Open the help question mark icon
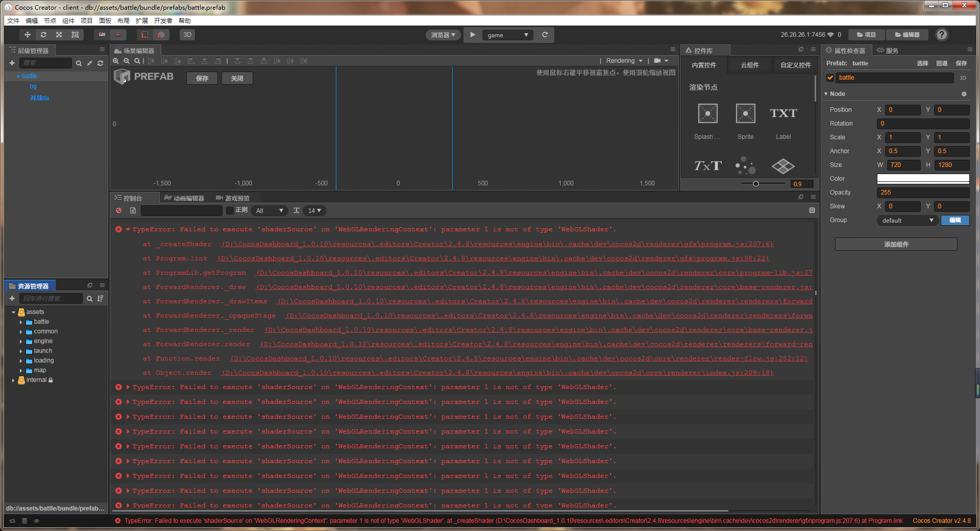The image size is (980, 531). [x=942, y=35]
